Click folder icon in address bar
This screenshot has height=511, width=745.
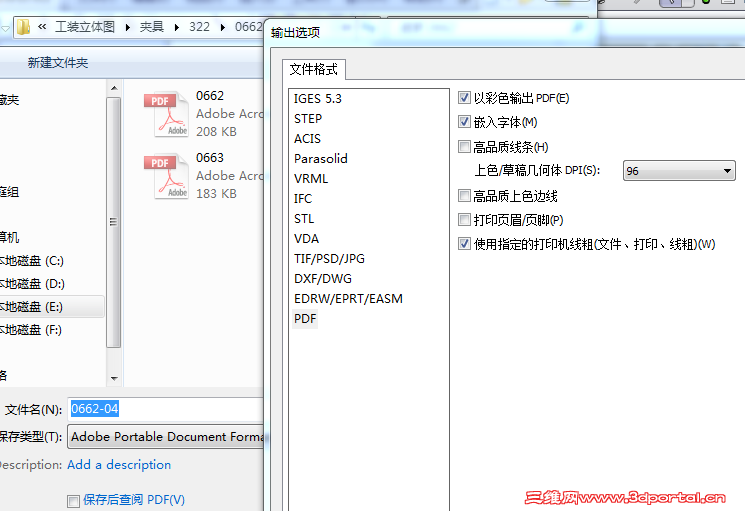pos(23,27)
